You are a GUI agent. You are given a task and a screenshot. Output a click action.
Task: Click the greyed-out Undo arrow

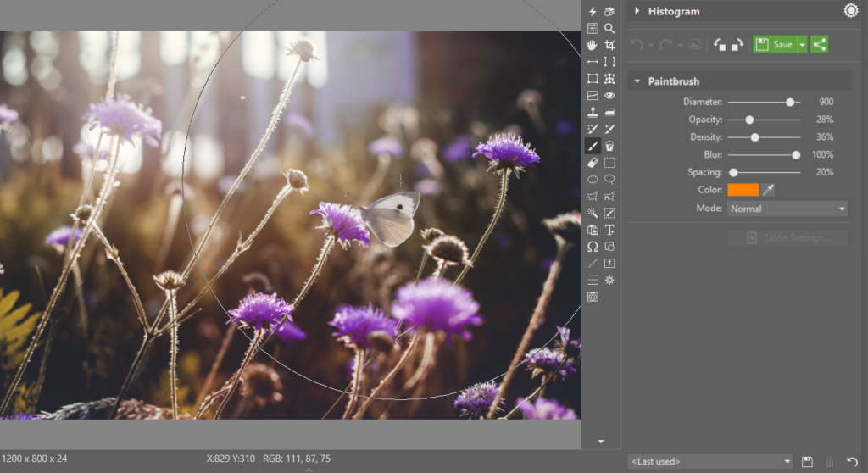click(x=637, y=44)
